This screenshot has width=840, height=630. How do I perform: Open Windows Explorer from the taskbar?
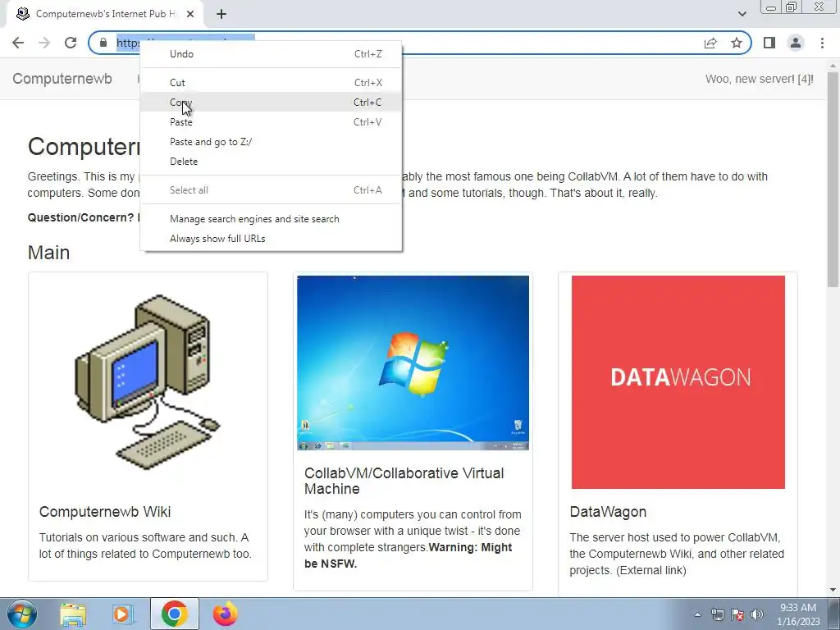tap(73, 614)
